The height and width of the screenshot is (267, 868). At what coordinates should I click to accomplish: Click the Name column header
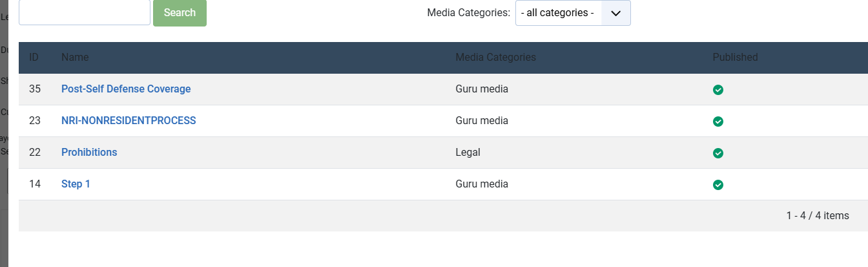click(x=75, y=58)
